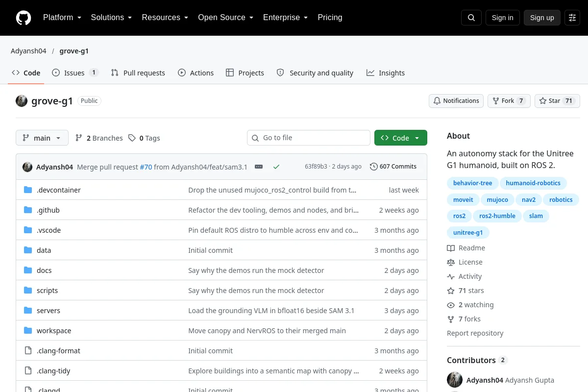
Task: Click the Notifications bell button
Action: [456, 101]
